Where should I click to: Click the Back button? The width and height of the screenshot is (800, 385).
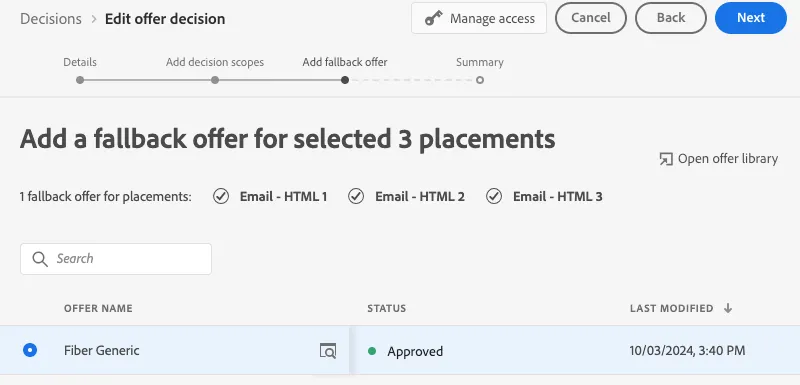(x=671, y=18)
